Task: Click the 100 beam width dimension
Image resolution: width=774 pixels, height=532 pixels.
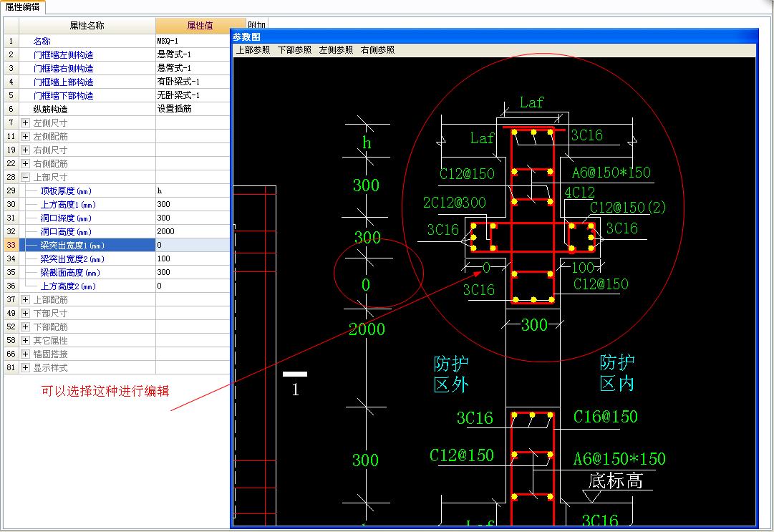Action: (583, 268)
